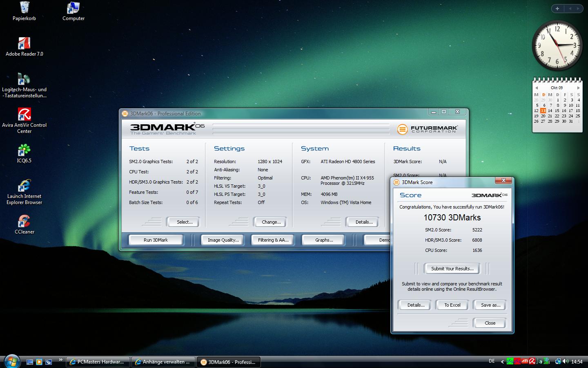Image resolution: width=588 pixels, height=368 pixels.
Task: Switch to Anhänge verwalten taskbar window
Action: click(x=163, y=362)
